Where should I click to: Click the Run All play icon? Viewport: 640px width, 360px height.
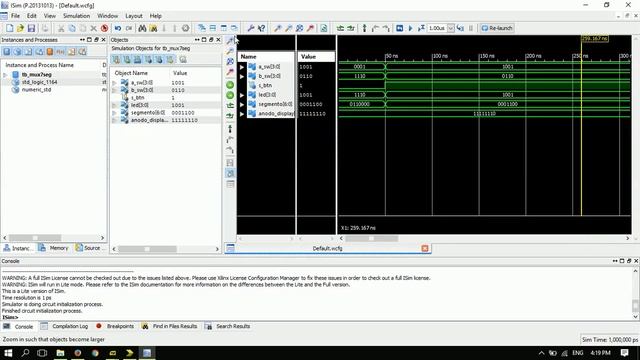click(x=410, y=28)
